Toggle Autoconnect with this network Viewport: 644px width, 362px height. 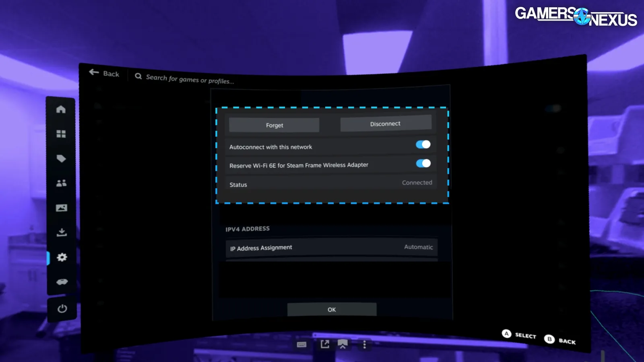[x=423, y=144]
